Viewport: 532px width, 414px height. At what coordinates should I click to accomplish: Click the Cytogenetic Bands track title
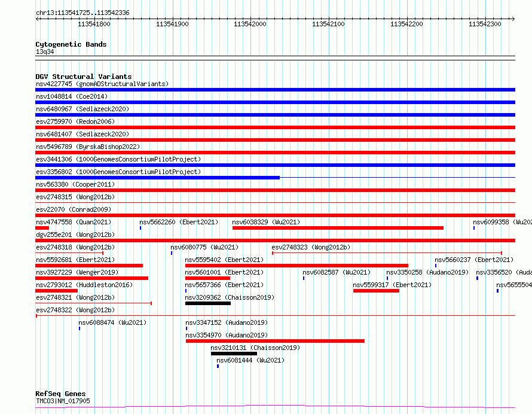click(x=71, y=44)
